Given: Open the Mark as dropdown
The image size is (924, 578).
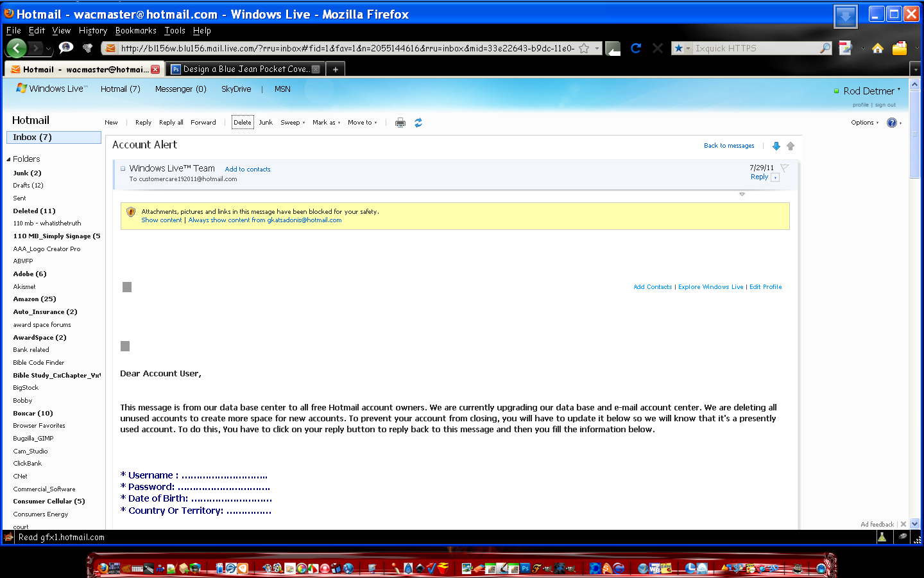Looking at the screenshot, I should pyautogui.click(x=326, y=123).
